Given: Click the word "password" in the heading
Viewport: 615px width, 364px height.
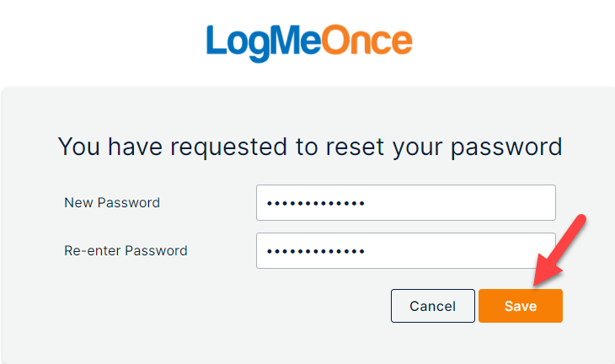Looking at the screenshot, I should (x=506, y=147).
